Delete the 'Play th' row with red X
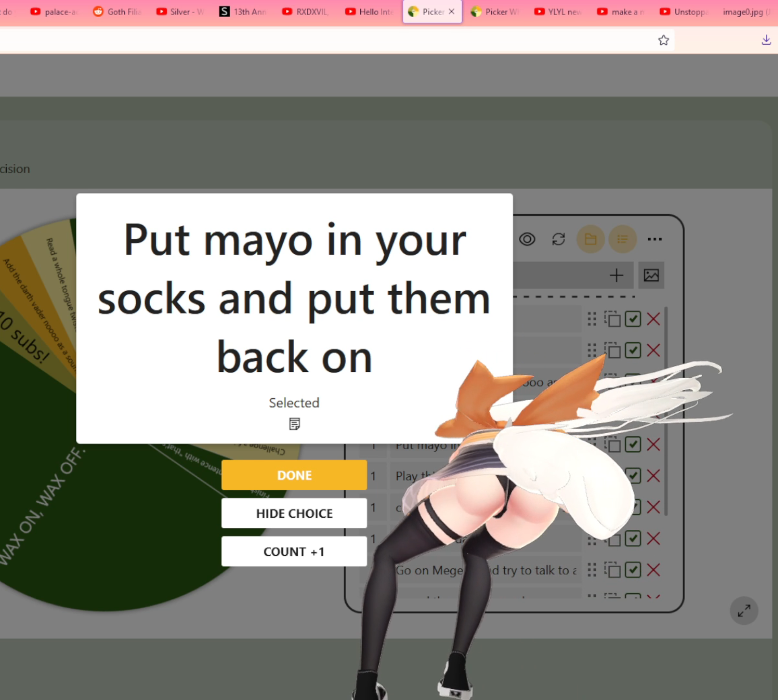The height and width of the screenshot is (700, 778). (654, 475)
